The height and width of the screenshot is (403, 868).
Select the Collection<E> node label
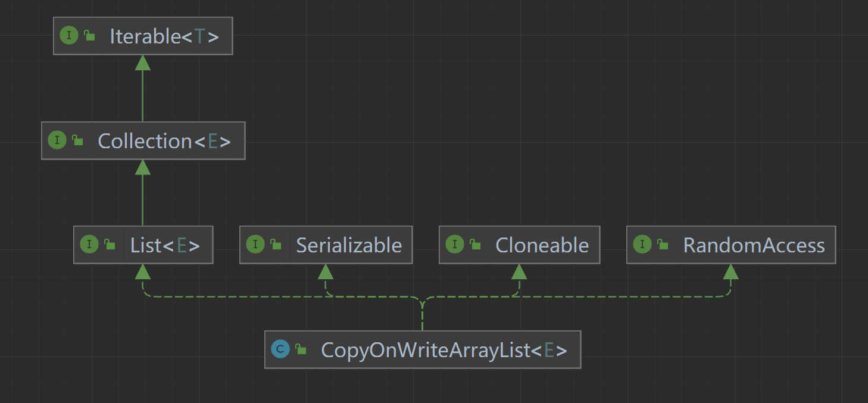point(164,141)
